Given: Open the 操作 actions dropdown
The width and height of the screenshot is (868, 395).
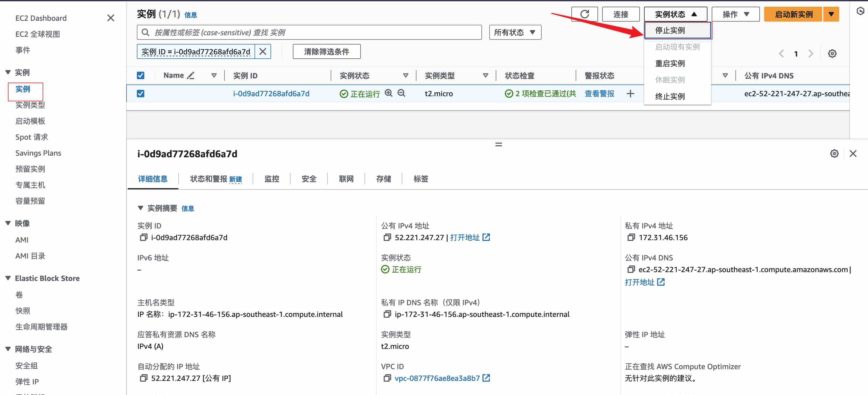Looking at the screenshot, I should pyautogui.click(x=735, y=14).
